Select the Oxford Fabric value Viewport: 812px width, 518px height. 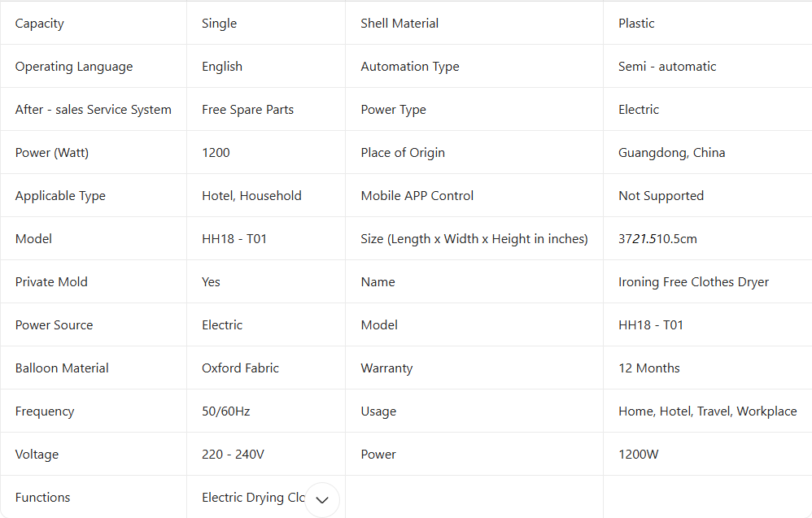[240, 368]
